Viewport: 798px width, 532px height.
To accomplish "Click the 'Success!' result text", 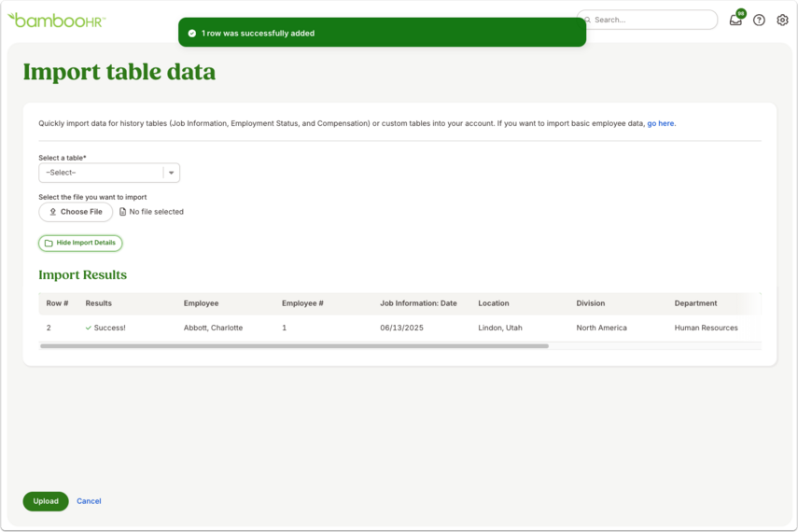I will pyautogui.click(x=109, y=328).
